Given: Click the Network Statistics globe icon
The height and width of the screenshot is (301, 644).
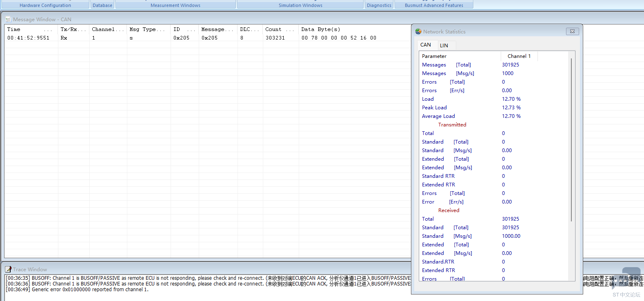Looking at the screenshot, I should pos(418,31).
